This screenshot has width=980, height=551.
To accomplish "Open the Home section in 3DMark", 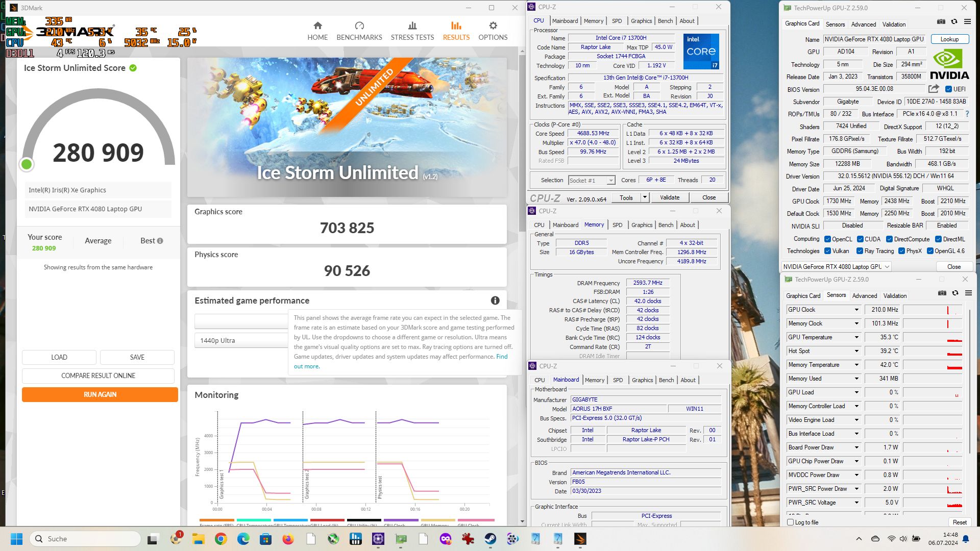I will pyautogui.click(x=317, y=31).
